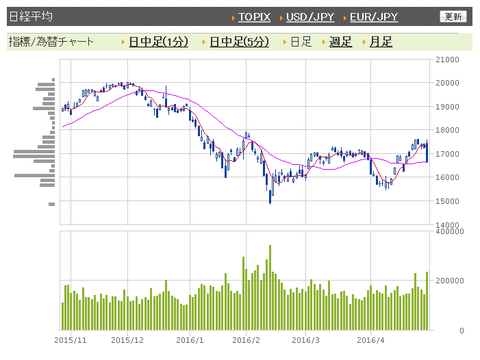Click the 日経平均 header title
Screen dimensions: 480x360
[31, 16]
